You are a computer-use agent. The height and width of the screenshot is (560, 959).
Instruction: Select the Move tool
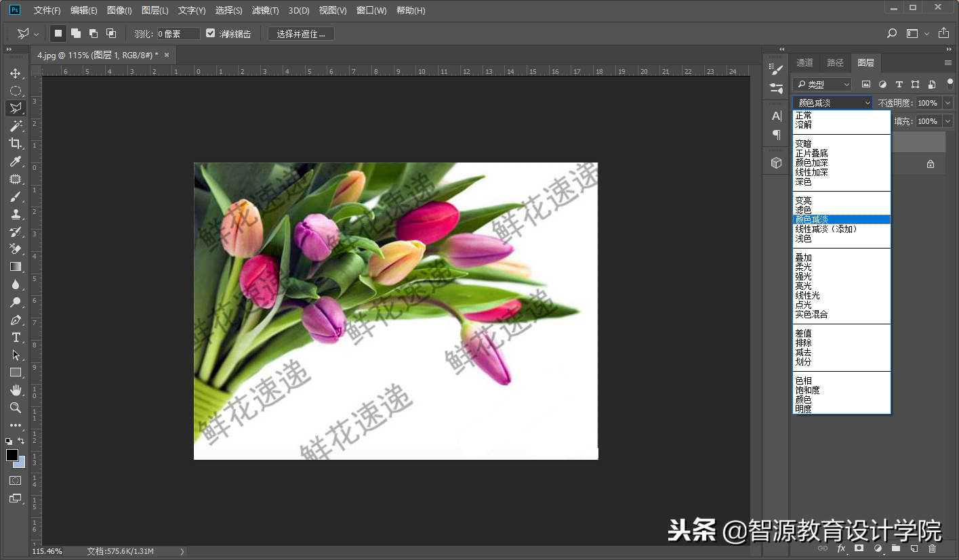click(15, 73)
